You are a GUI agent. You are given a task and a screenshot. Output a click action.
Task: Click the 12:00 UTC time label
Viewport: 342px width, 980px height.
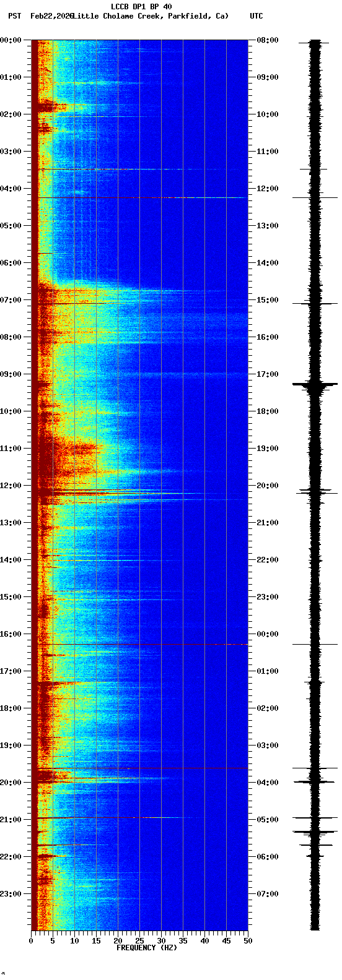click(268, 189)
